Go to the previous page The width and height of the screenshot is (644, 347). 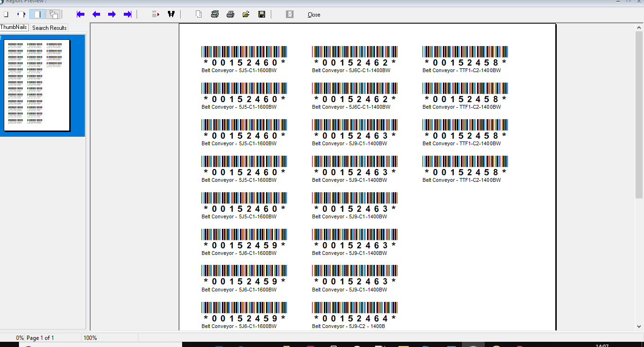point(96,14)
